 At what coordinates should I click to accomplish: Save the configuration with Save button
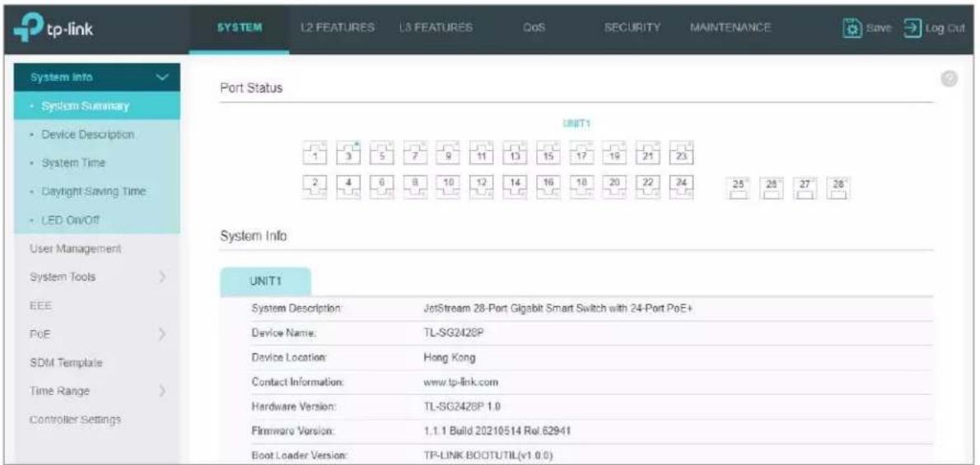point(869,27)
